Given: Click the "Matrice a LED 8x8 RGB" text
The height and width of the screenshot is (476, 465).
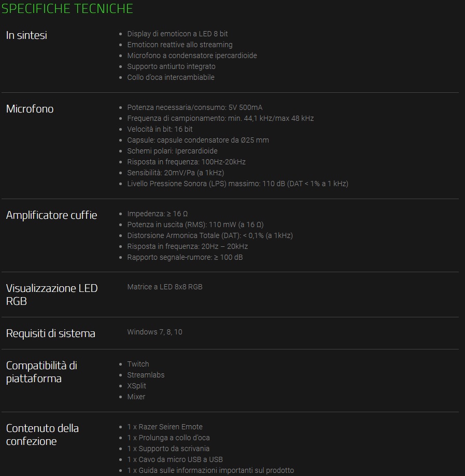Looking at the screenshot, I should 164,287.
